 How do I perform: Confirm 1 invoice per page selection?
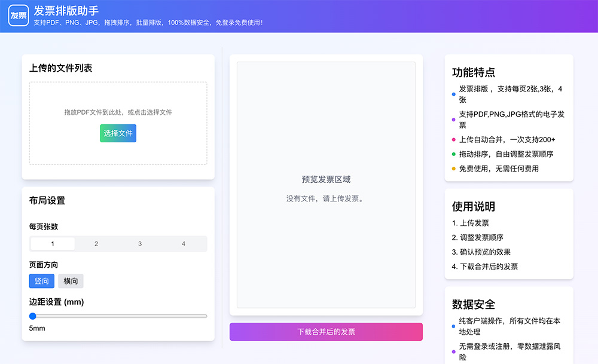pyautogui.click(x=52, y=244)
